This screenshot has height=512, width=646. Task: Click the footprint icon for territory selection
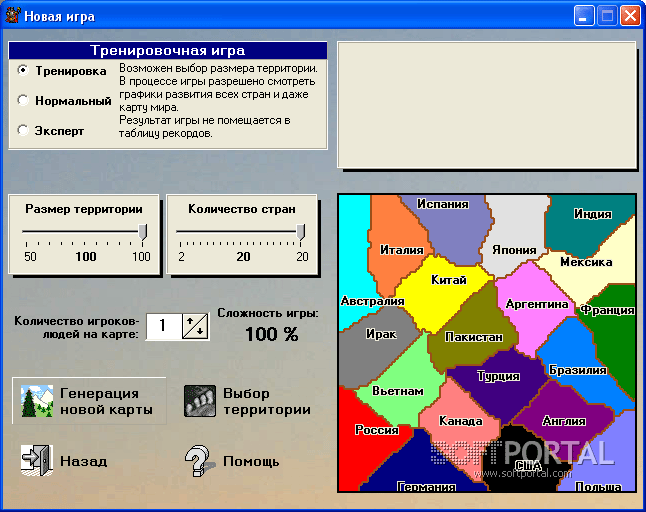[x=200, y=401]
